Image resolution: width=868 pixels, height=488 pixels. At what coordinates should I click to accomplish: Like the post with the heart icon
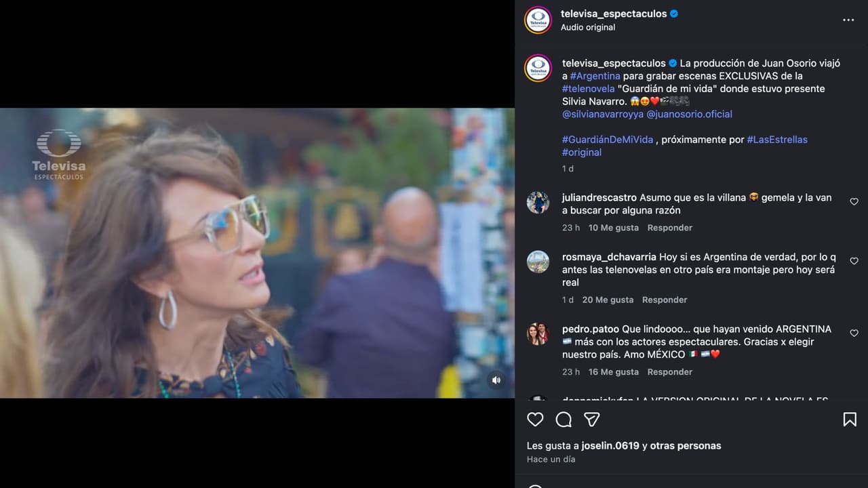click(535, 420)
